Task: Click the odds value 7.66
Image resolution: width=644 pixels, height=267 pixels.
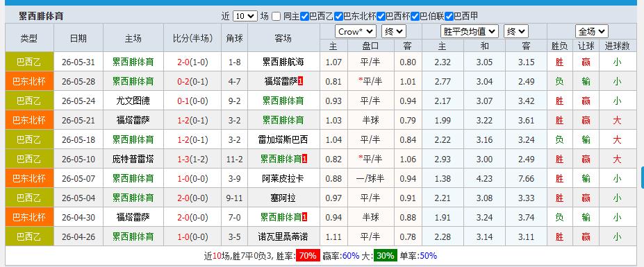Action: point(526,178)
